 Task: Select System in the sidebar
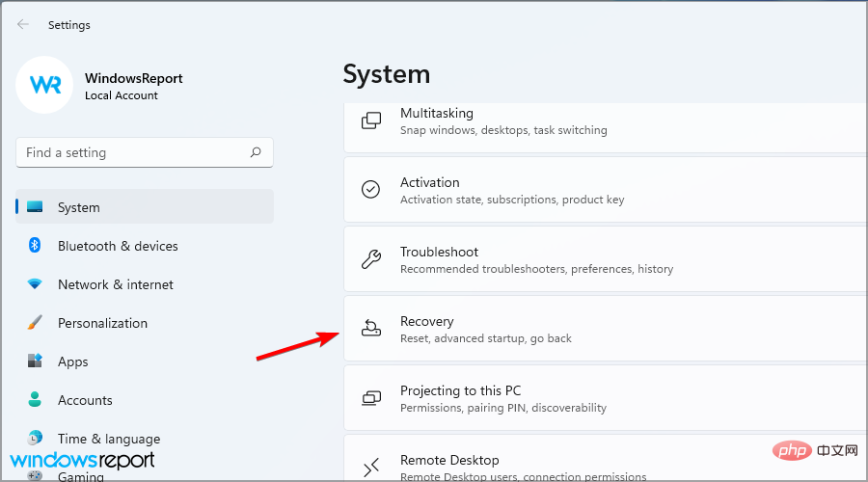[145, 207]
